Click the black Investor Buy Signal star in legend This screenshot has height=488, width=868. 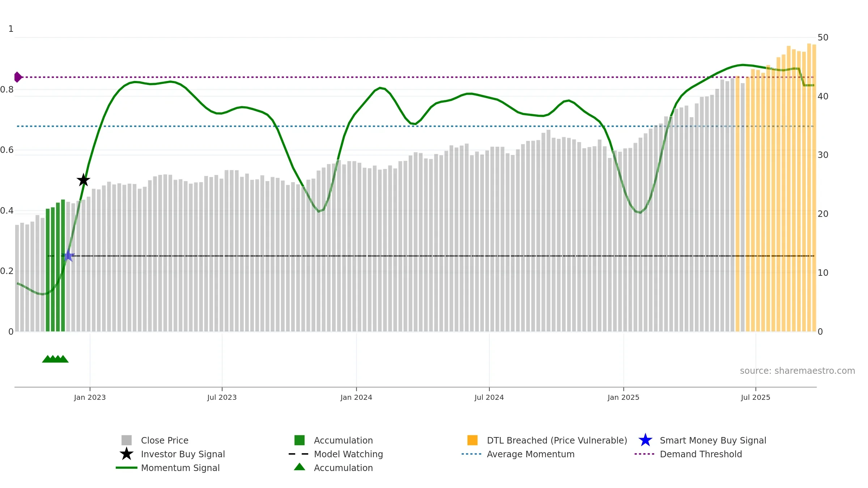[x=127, y=454]
